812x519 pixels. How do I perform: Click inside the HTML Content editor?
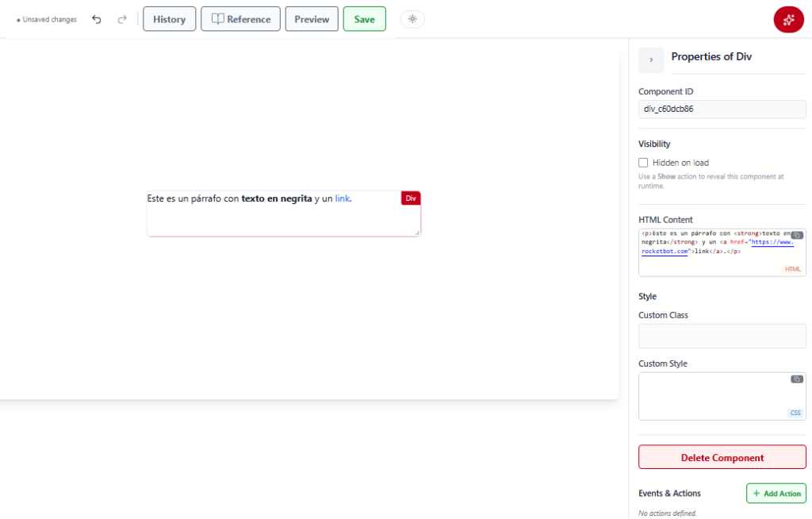722,252
